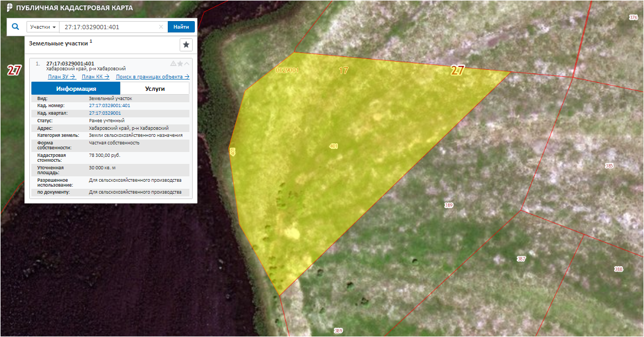Click the magnifier search icon
644x337 pixels.
(15, 27)
